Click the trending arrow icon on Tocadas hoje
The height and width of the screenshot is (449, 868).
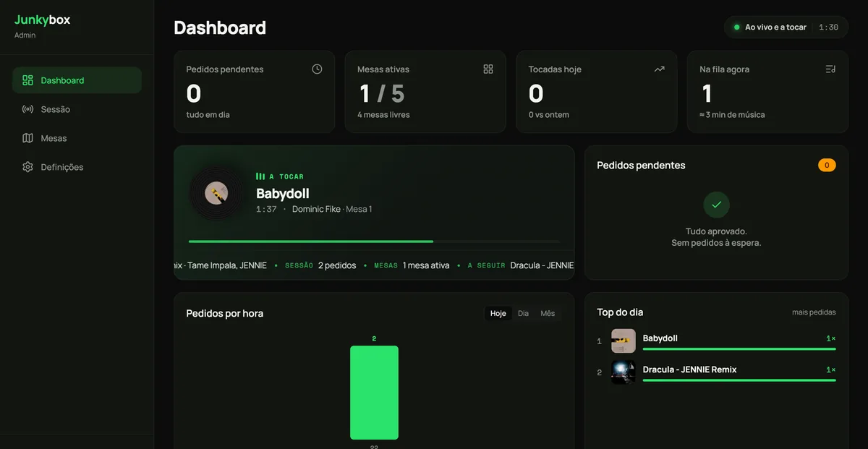pos(659,69)
